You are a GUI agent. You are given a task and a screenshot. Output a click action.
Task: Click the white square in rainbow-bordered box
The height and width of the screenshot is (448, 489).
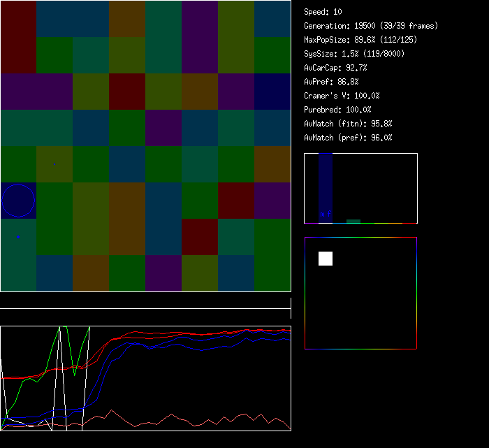click(x=326, y=259)
